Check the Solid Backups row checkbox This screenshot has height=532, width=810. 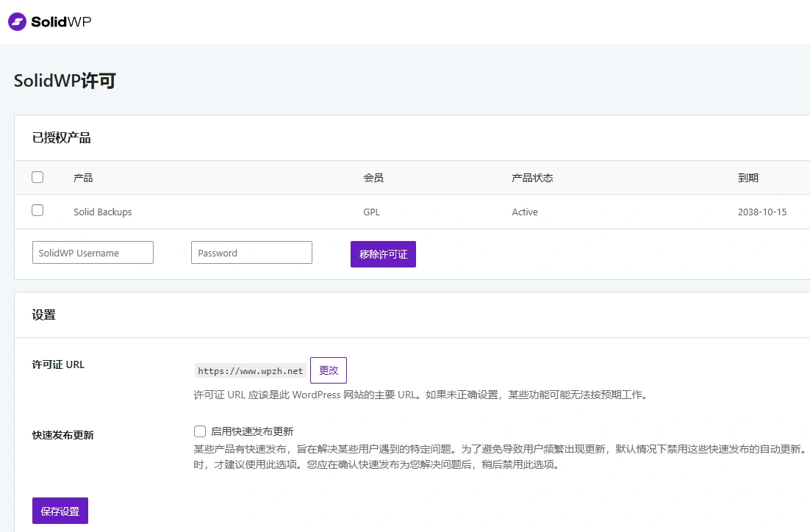point(37,210)
